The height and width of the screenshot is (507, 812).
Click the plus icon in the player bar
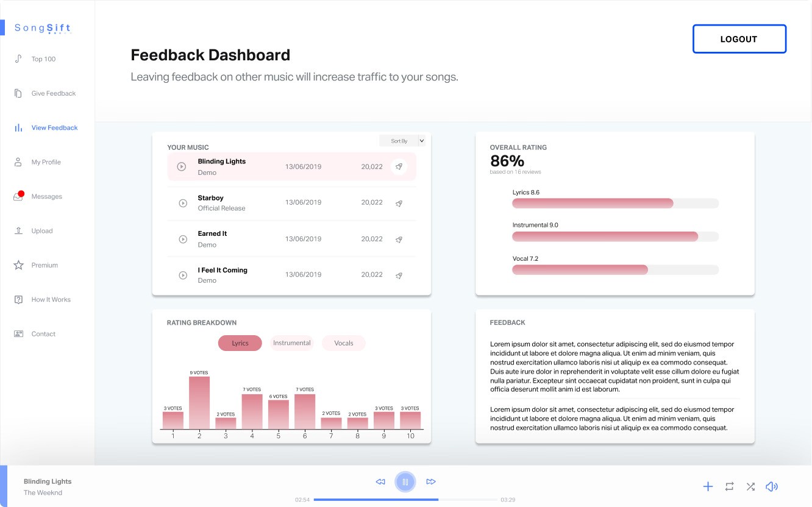tap(708, 486)
